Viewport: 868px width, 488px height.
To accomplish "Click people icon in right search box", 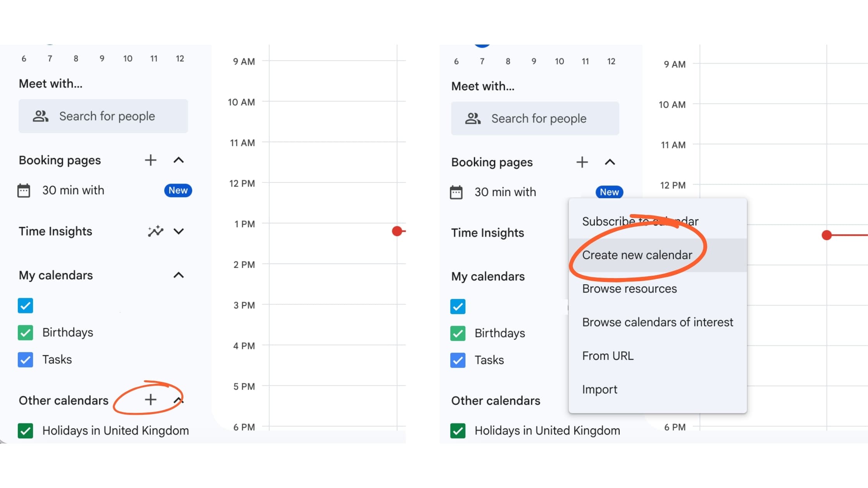I will pos(473,119).
